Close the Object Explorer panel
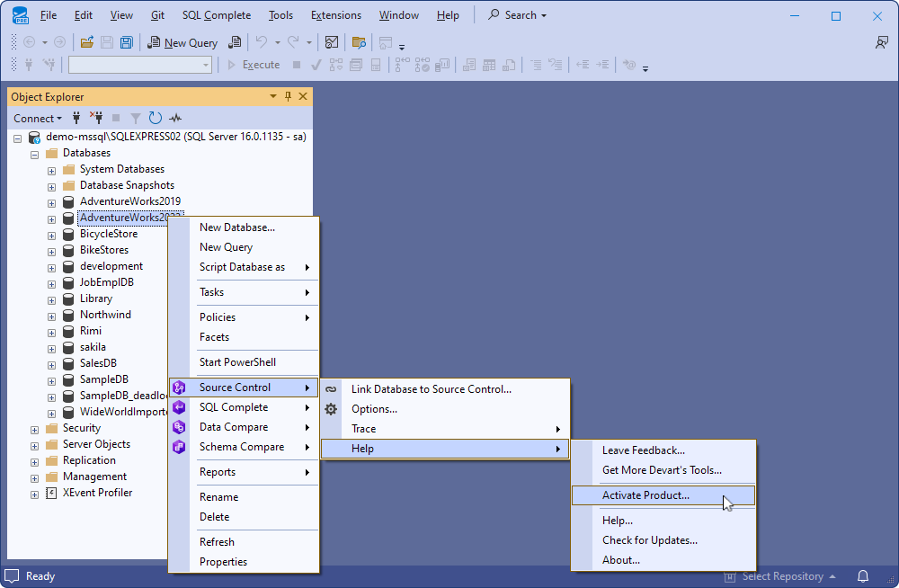899x588 pixels. (303, 96)
